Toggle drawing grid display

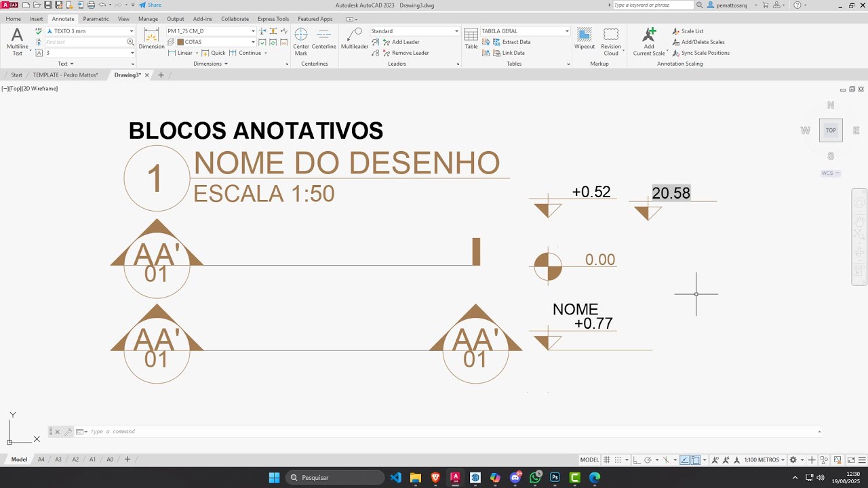[x=607, y=460]
